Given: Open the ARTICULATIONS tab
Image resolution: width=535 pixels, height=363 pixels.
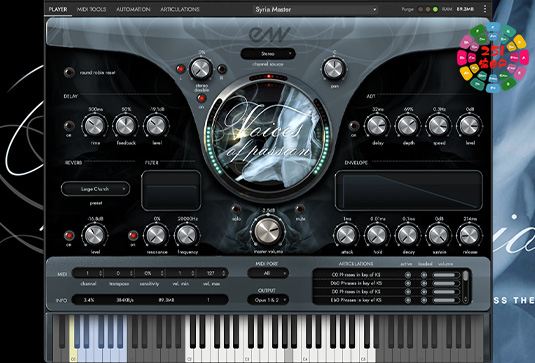Looking at the screenshot, I should tap(180, 9).
